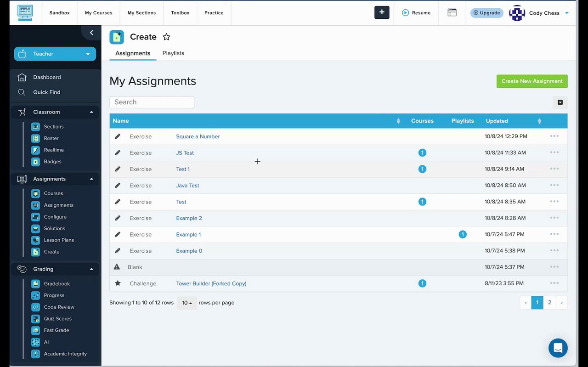The height and width of the screenshot is (367, 588).
Task: Open Realtime icon in sidebar
Action: click(35, 150)
